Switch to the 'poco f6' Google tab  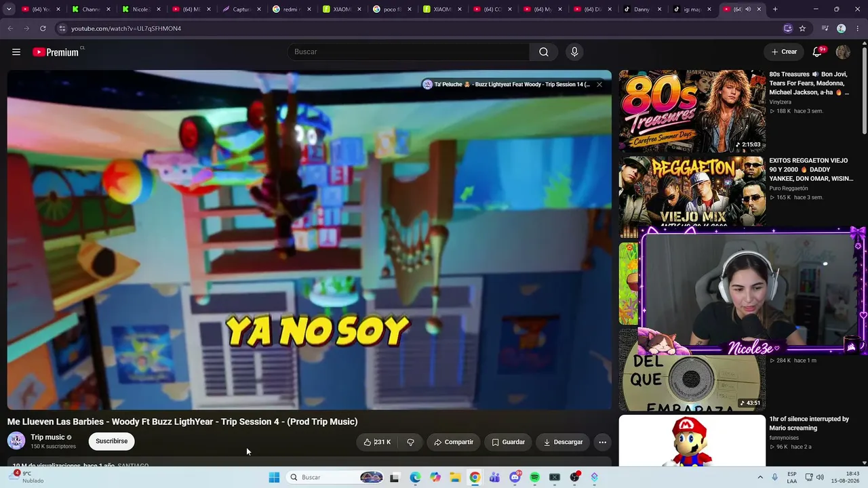[x=392, y=9]
